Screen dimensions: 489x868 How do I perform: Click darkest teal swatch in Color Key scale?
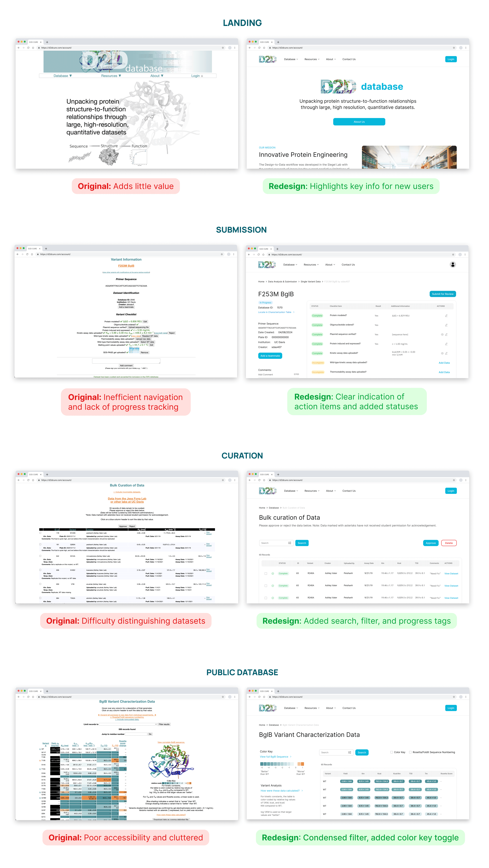click(262, 764)
